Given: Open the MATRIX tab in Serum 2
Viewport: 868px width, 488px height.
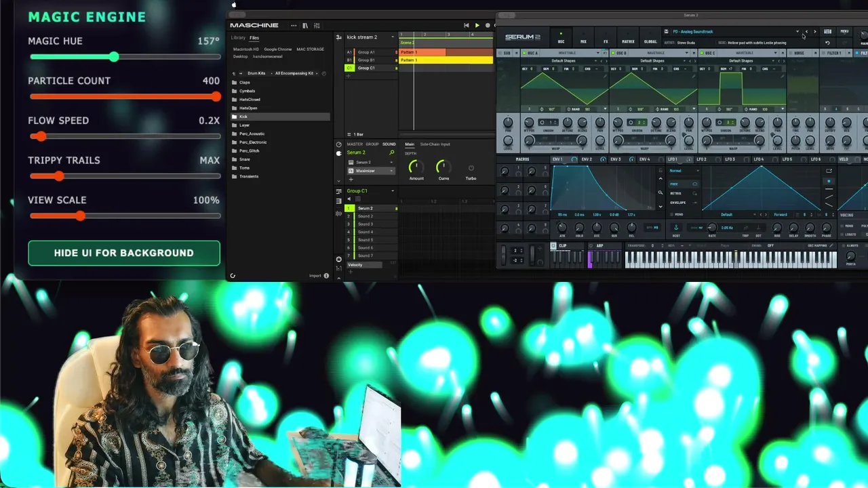Looking at the screenshot, I should (x=628, y=37).
